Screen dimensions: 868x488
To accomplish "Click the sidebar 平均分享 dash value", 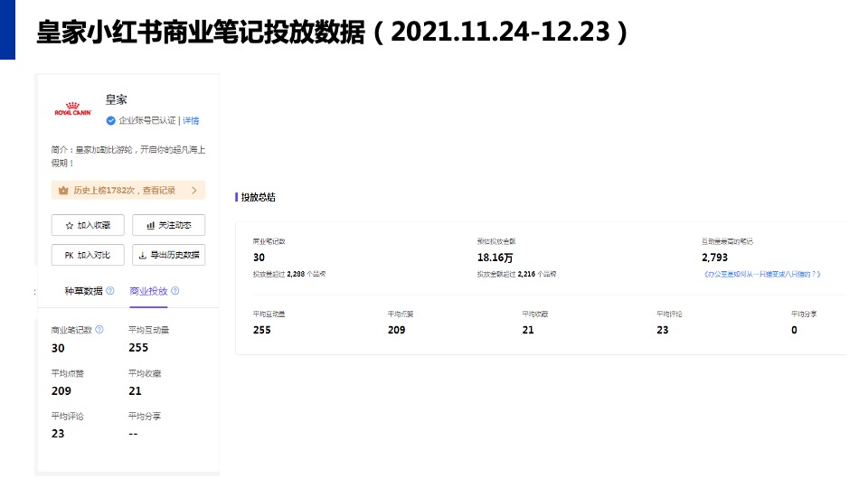I will (133, 434).
